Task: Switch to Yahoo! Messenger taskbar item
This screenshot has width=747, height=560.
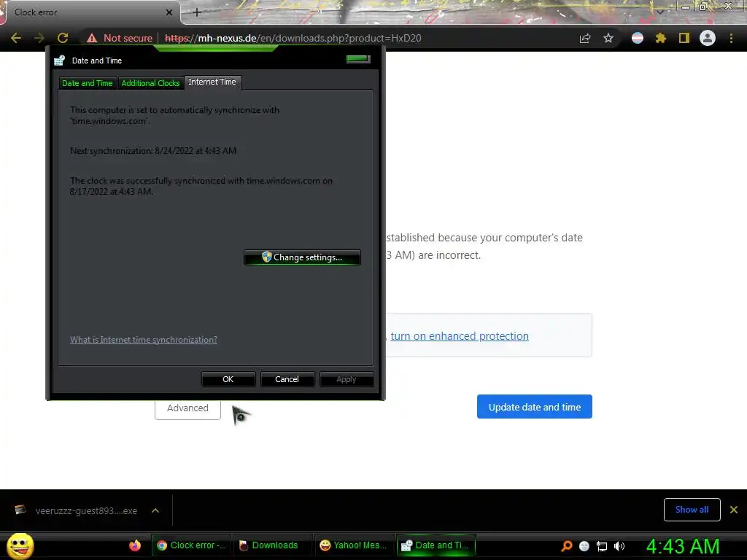Action: 355,545
